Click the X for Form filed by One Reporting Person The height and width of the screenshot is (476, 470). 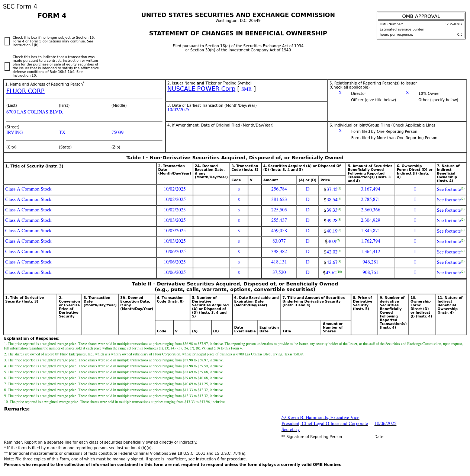tap(340, 131)
